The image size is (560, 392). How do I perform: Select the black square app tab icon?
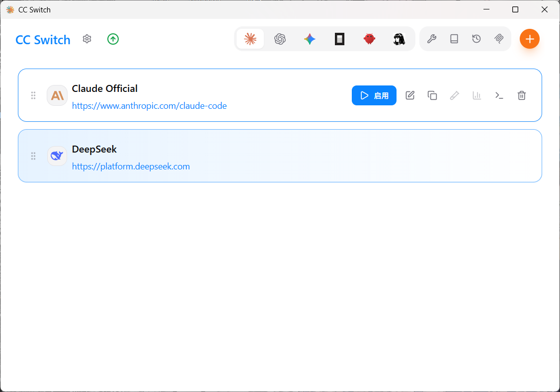340,39
